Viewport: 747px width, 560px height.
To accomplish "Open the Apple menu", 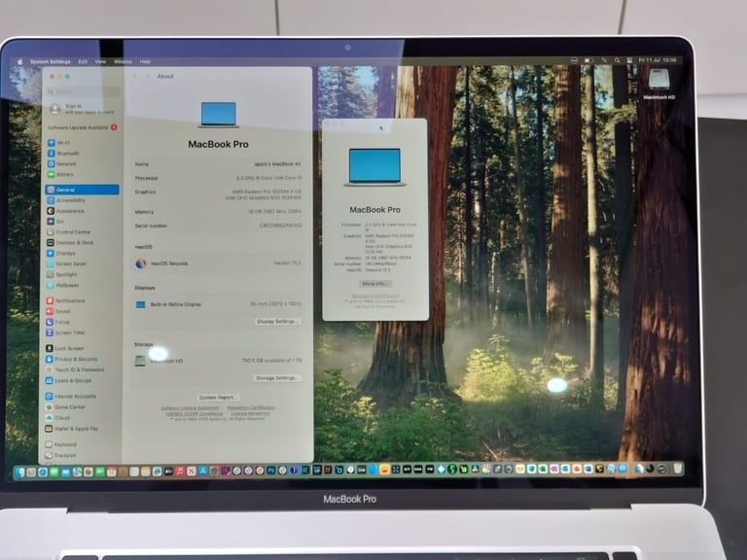I will tap(20, 62).
